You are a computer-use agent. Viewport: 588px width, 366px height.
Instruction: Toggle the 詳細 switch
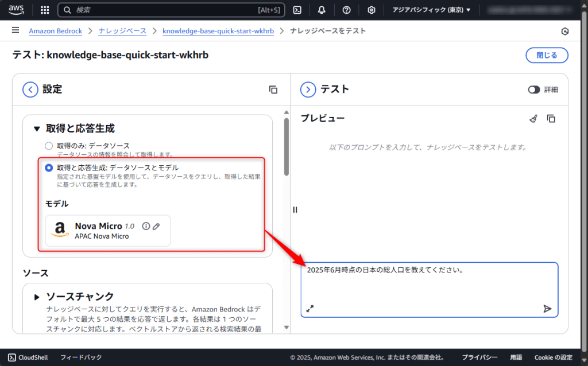click(x=533, y=89)
